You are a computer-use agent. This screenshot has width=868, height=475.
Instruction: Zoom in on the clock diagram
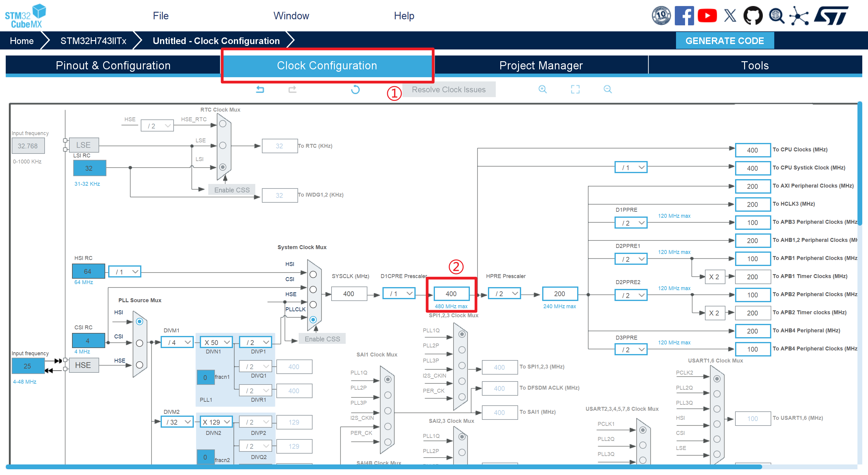pyautogui.click(x=542, y=89)
